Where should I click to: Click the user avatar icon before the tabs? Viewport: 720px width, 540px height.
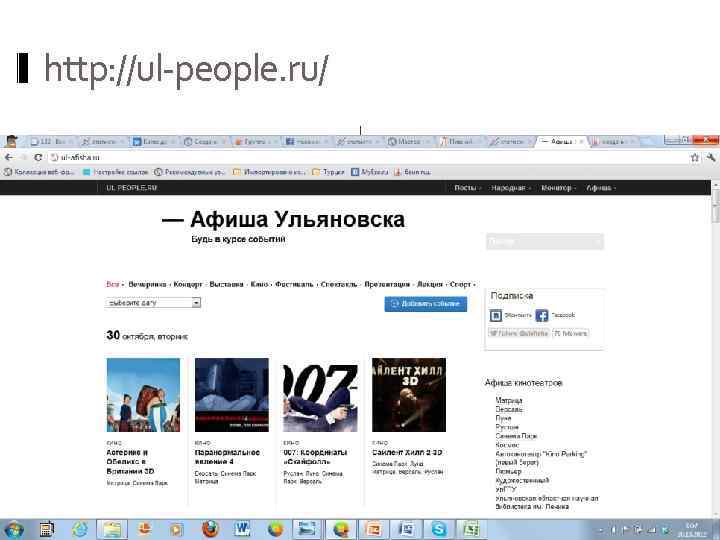pos(11,141)
